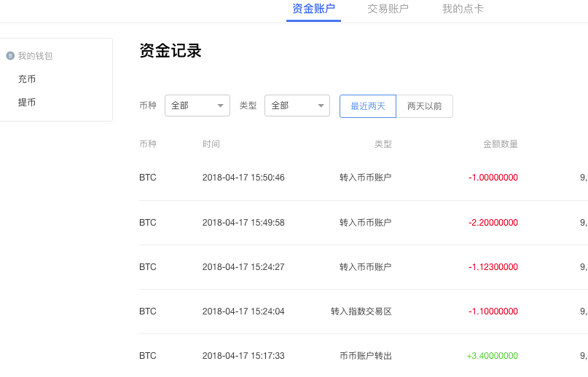Select the record at 15:50:46
This screenshot has height=377, width=588.
click(x=243, y=178)
